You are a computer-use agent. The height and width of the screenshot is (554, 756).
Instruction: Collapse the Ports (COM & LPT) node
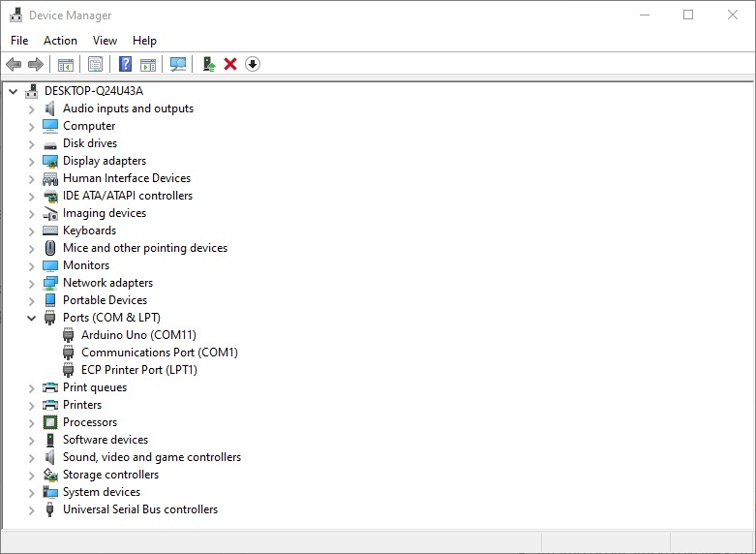click(31, 318)
